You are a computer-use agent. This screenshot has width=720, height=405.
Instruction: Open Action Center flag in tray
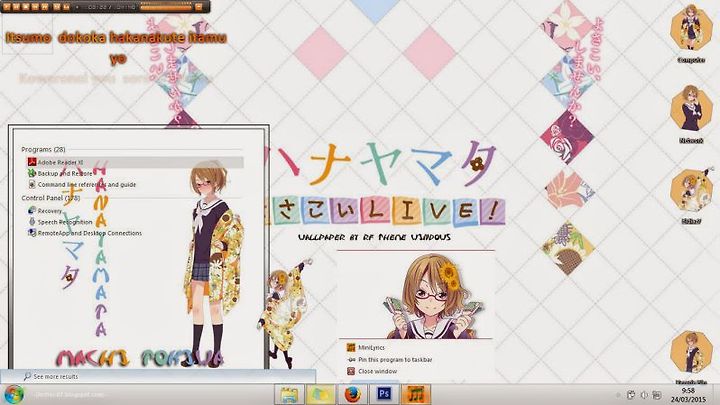(x=631, y=394)
